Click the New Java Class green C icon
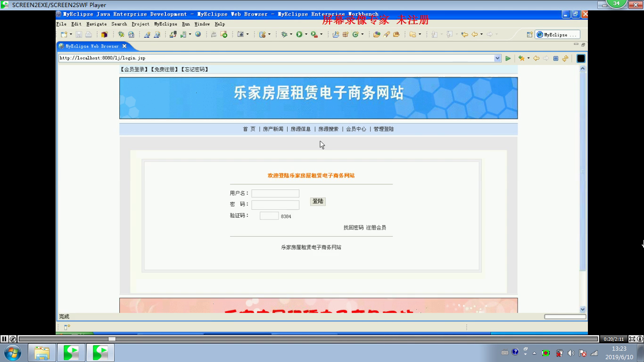Screen dimensions: 644x362 [x=355, y=34]
